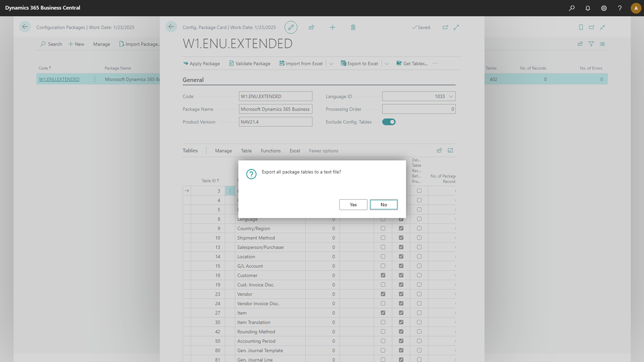Screen dimensions: 644x362
Task: Click the Product Version field
Action: pyautogui.click(x=276, y=122)
